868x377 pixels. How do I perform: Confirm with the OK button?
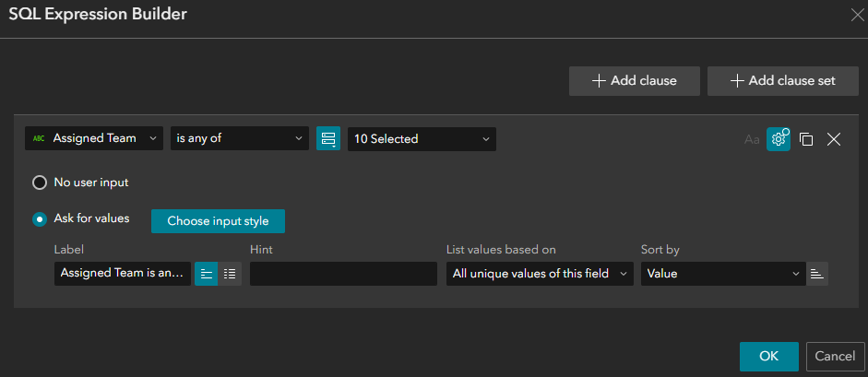click(x=769, y=357)
